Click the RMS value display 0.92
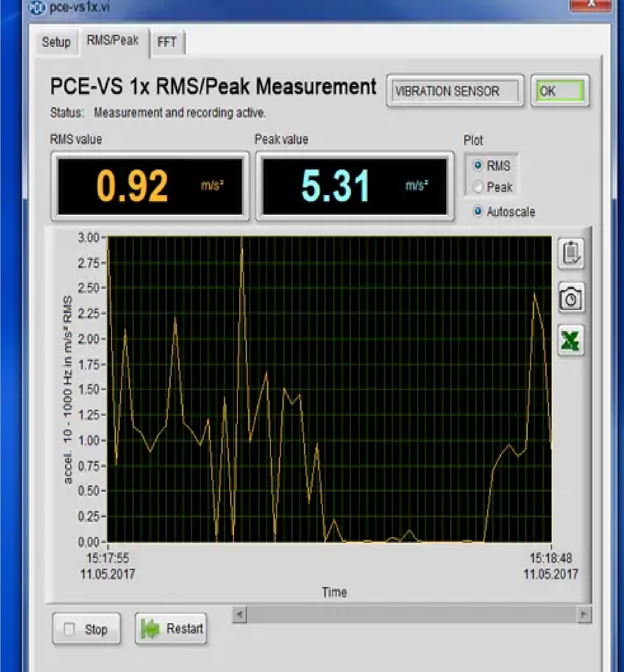The image size is (624, 672). [x=150, y=186]
